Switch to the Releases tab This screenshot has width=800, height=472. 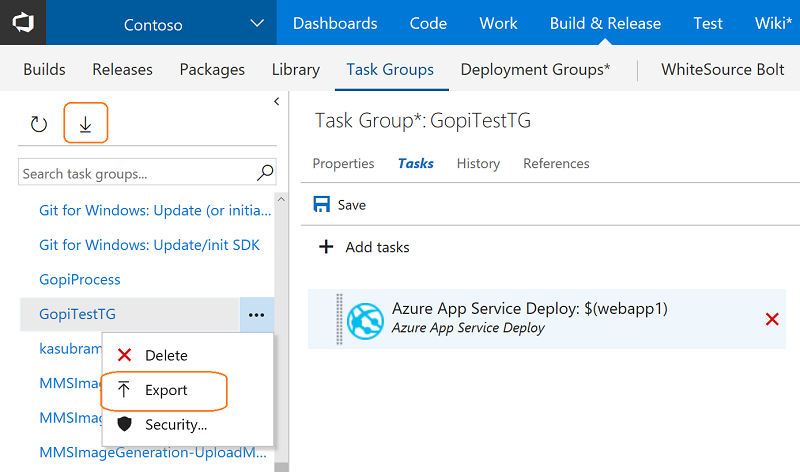(x=122, y=69)
